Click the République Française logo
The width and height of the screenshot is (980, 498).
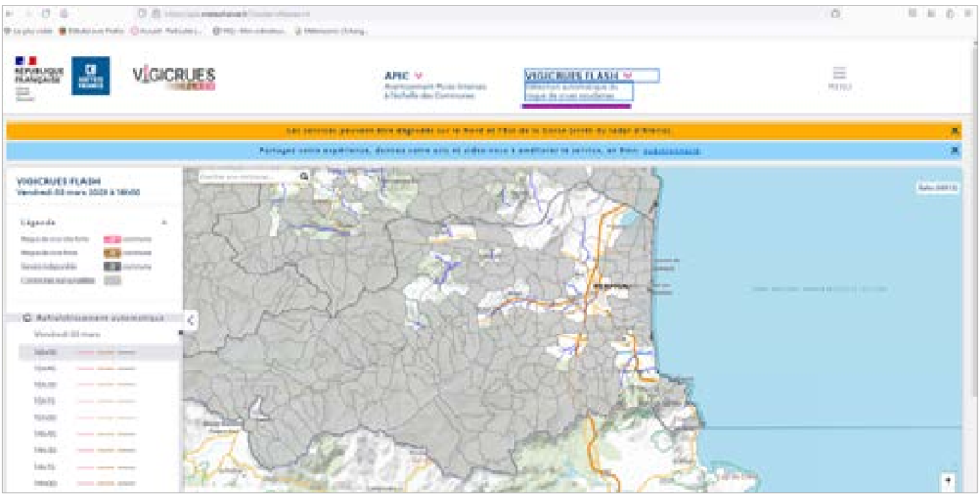click(35, 77)
